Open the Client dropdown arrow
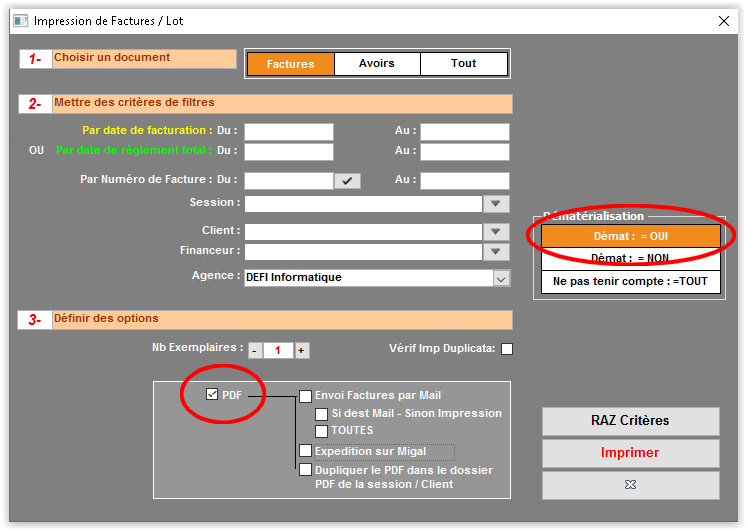Image resolution: width=746 pixels, height=530 pixels. [x=496, y=232]
